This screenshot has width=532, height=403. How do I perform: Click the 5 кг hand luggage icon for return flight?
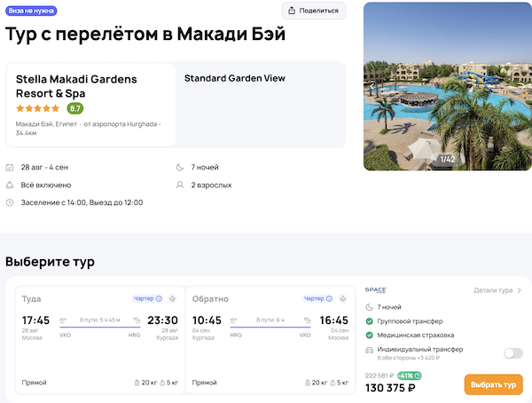[333, 383]
